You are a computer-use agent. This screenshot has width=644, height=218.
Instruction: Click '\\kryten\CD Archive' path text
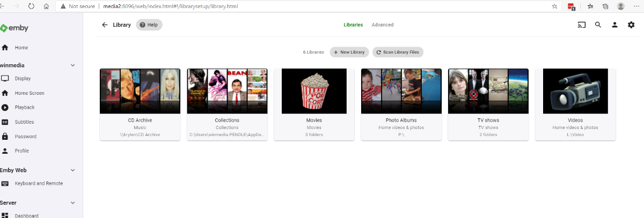point(140,135)
